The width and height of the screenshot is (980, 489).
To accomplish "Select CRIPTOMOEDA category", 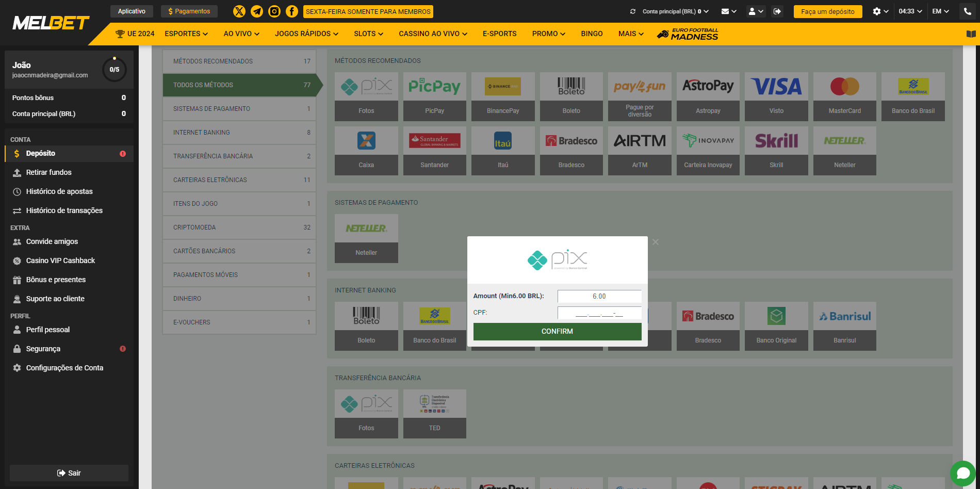I will click(x=239, y=227).
